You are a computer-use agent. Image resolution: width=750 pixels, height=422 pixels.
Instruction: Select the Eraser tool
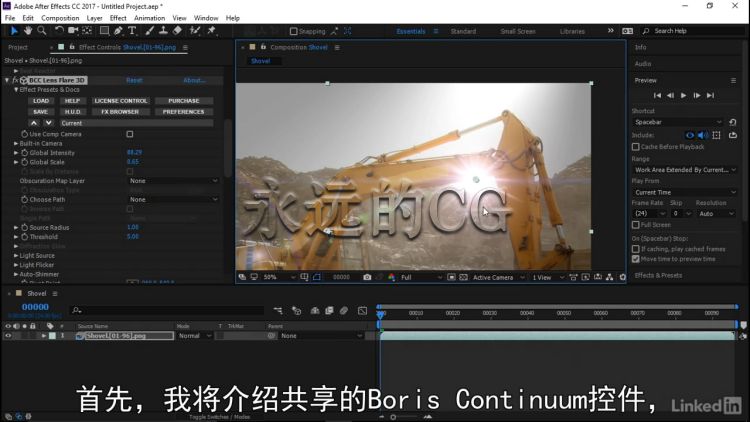click(177, 31)
